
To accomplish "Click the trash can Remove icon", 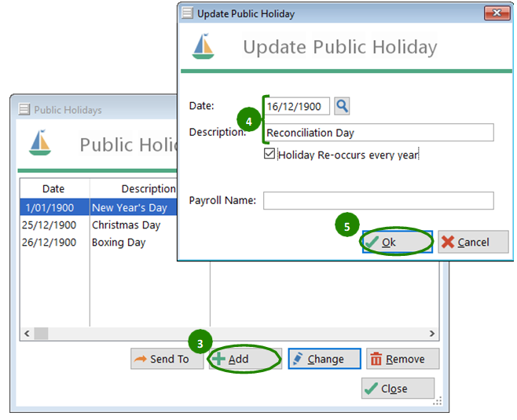I will coord(376,359).
